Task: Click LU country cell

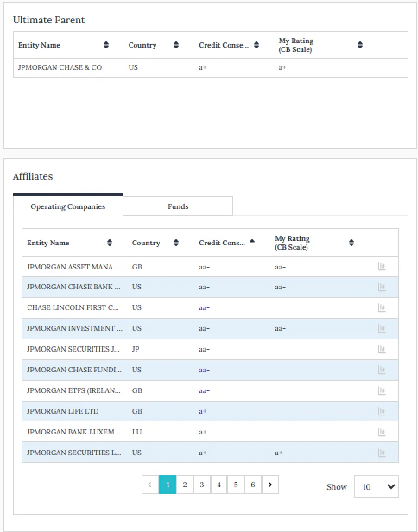Action: 136,432
